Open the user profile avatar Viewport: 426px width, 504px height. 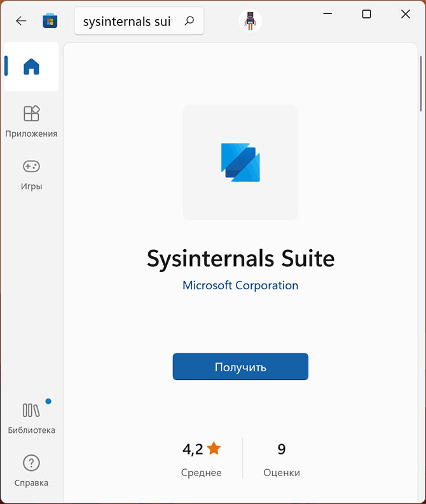pos(250,21)
